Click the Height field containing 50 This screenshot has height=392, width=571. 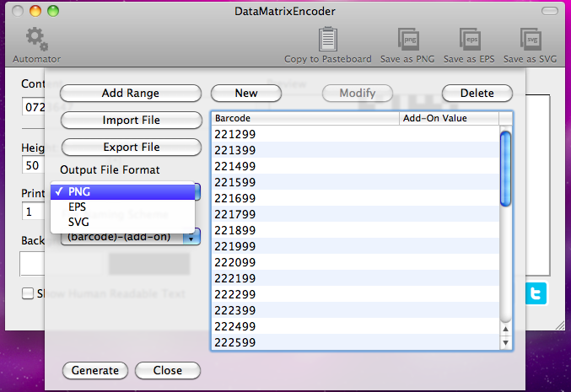pyautogui.click(x=34, y=165)
